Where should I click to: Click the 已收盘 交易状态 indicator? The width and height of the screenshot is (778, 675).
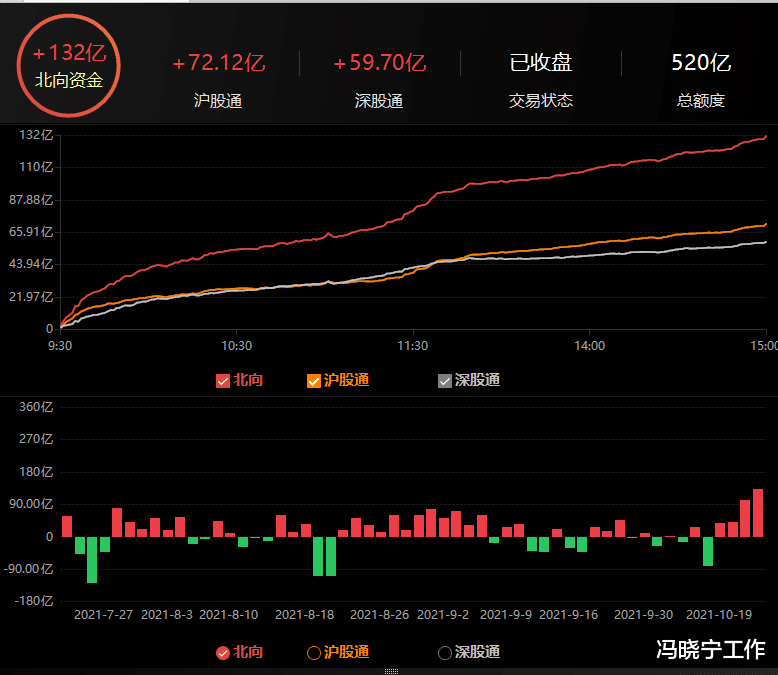pos(541,63)
